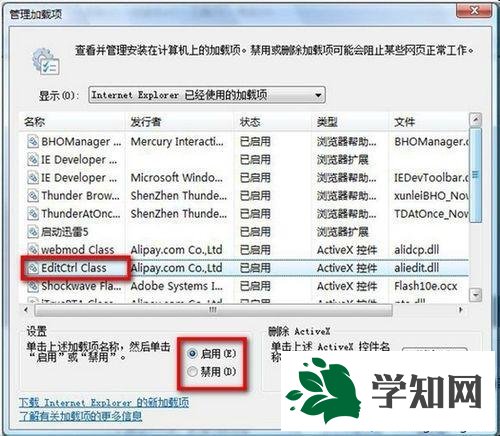Select the webmod Class add-on name

pos(78,250)
